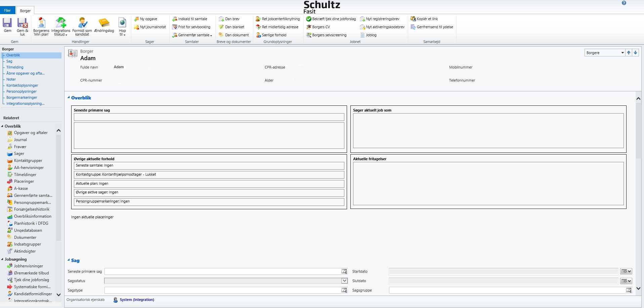Screen dimensions: 644x308
Task: Open Særlige forhold
Action: pyautogui.click(x=271, y=35)
